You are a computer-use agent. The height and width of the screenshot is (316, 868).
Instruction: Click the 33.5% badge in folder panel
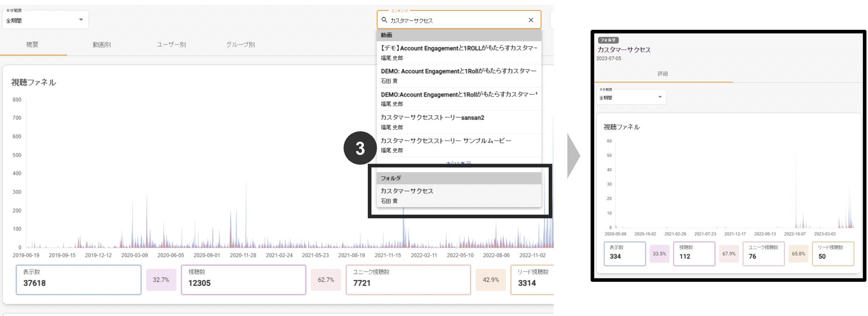[659, 254]
